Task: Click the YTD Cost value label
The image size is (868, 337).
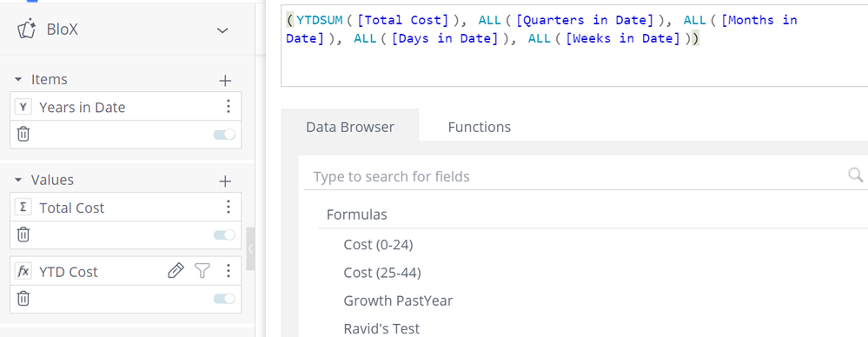Action: (x=68, y=272)
